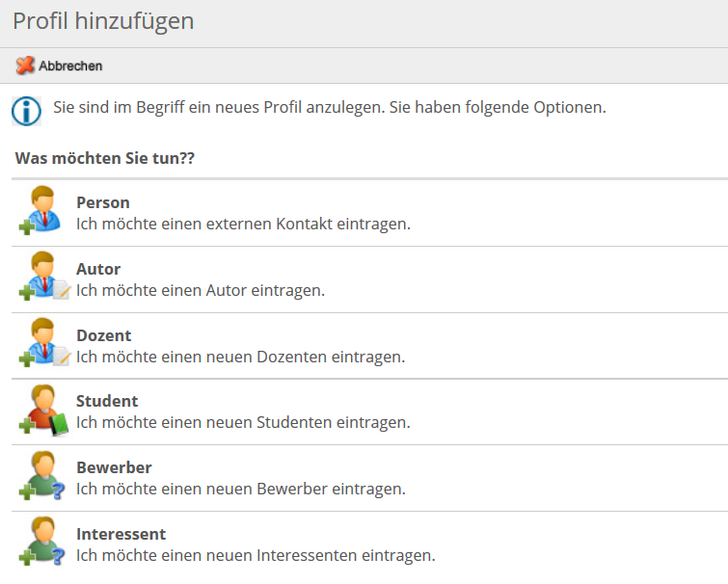Click the red X cancel icon
The width and height of the screenshot is (728, 584).
25,66
